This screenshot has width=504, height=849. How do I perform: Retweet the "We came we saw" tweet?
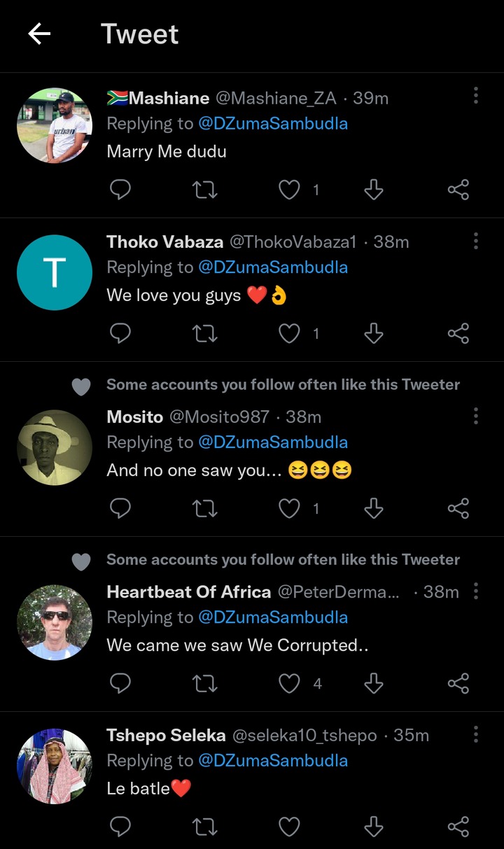point(204,683)
